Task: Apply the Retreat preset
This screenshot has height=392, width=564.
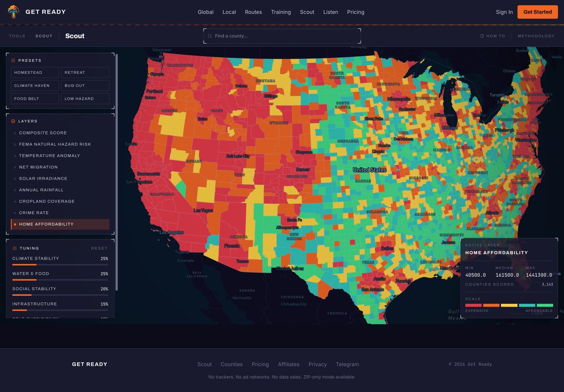Action: coord(85,72)
